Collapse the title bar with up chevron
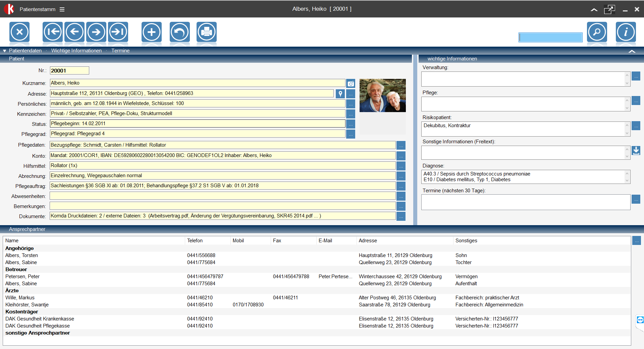The image size is (644, 349). click(594, 10)
